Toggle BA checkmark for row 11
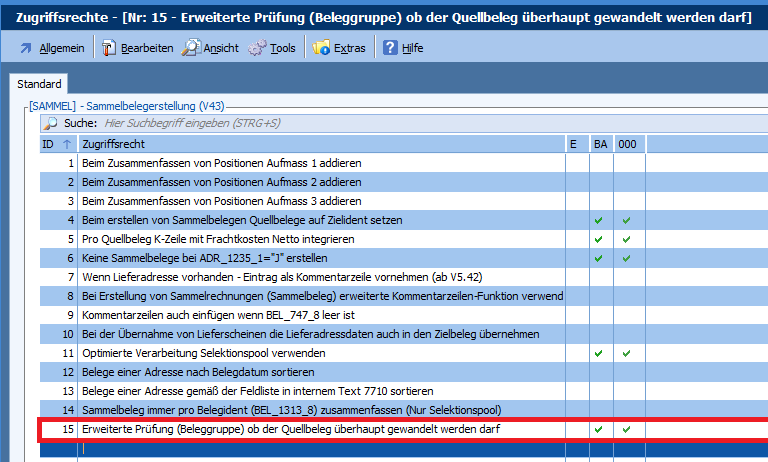 (599, 353)
